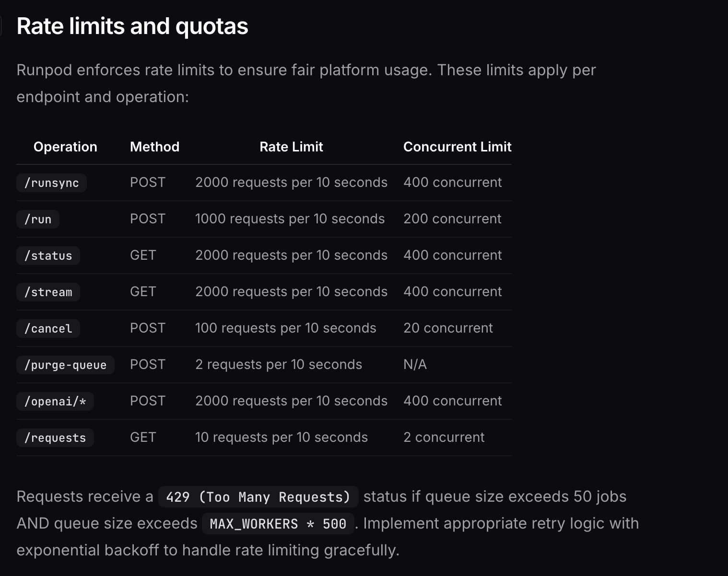This screenshot has height=576, width=728.
Task: Click the Operation column header
Action: click(x=65, y=147)
